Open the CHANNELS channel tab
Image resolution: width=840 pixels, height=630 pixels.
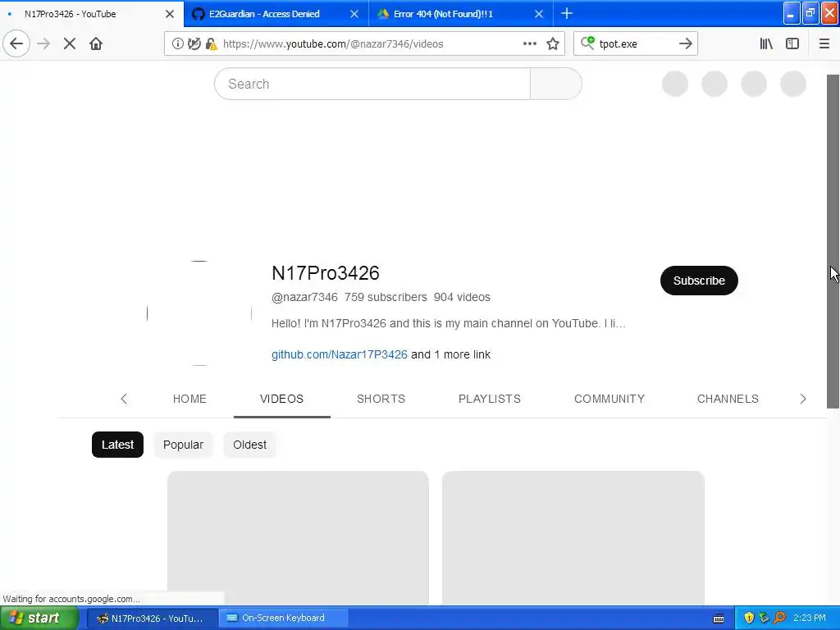point(728,399)
